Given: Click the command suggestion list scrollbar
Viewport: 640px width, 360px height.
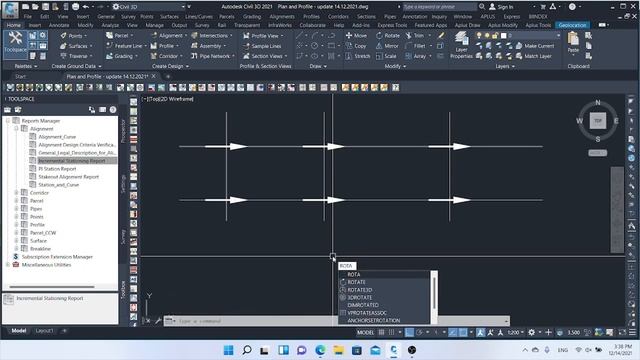Looking at the screenshot, I should point(434,294).
